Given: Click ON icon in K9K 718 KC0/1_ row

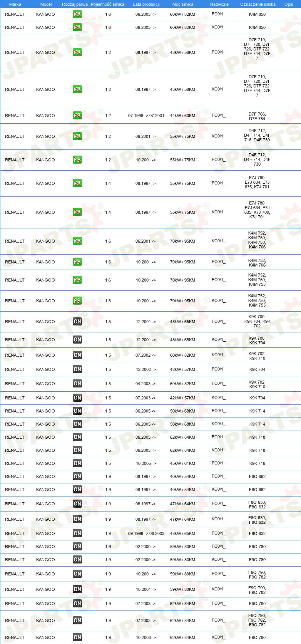Looking at the screenshot, I should 77,450.
